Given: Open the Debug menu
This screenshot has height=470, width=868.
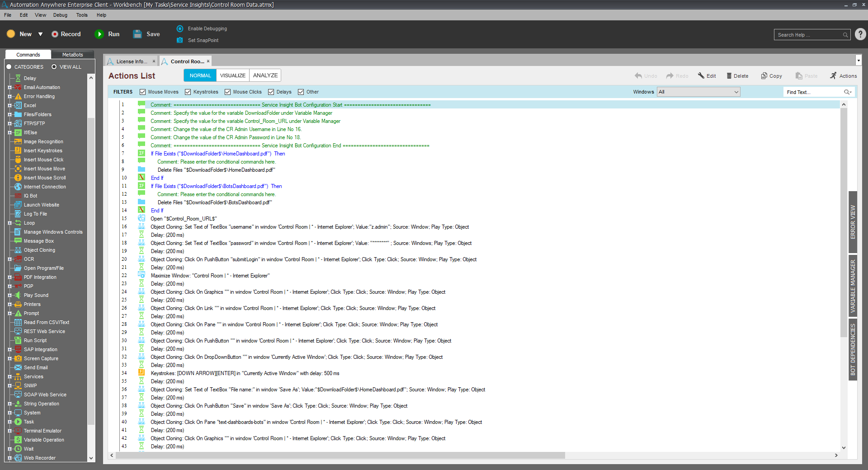Looking at the screenshot, I should tap(60, 15).
